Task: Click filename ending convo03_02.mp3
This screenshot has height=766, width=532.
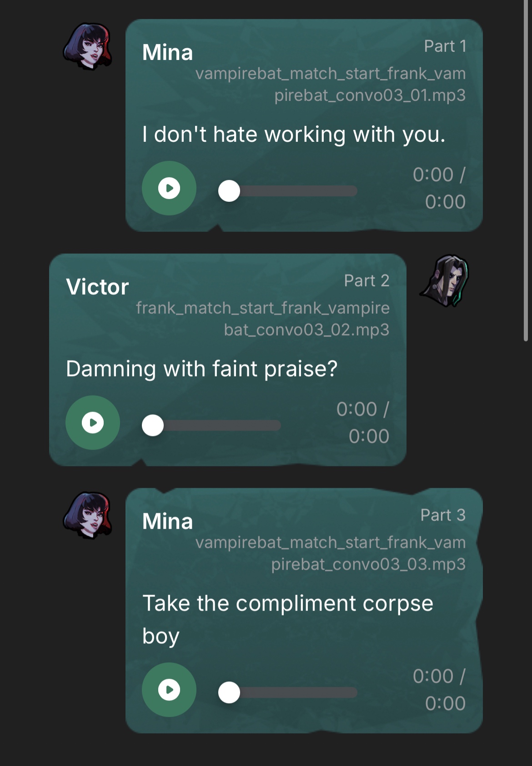Action: click(x=263, y=319)
